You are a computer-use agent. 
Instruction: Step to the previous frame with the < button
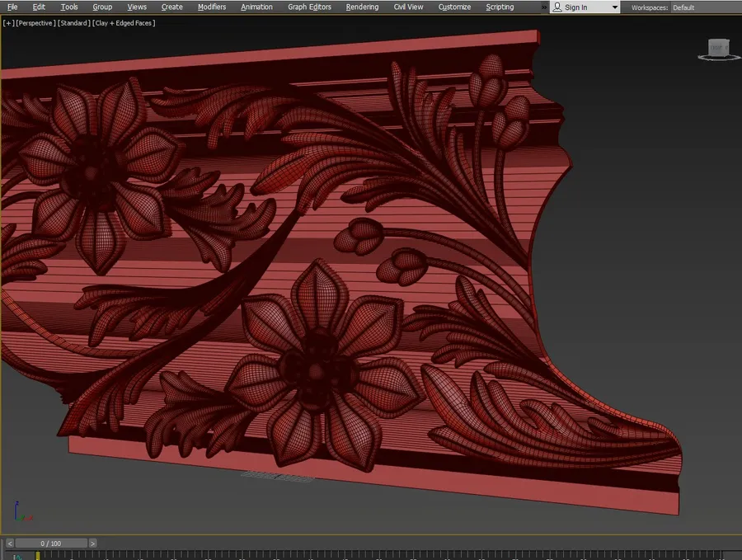(10, 544)
